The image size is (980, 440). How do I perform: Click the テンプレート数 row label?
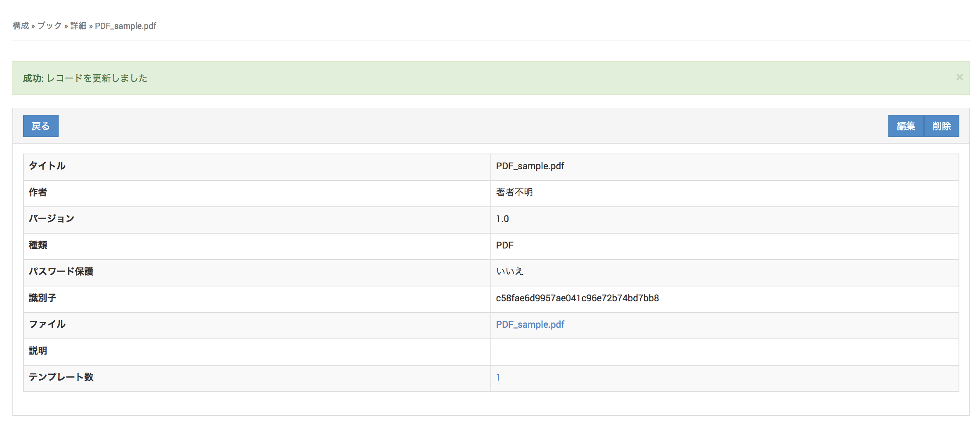[61, 377]
